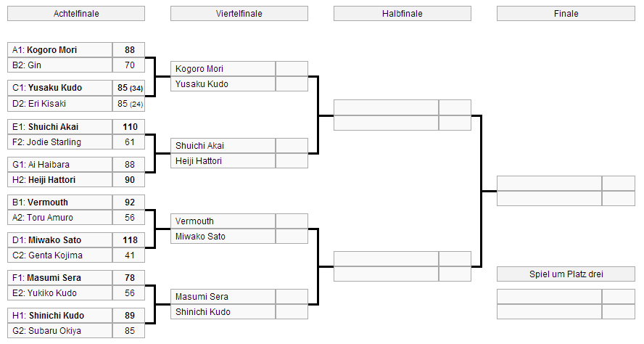Select the 'F2: Jodie Starling' cell
The height and width of the screenshot is (344, 644).
[x=60, y=142]
